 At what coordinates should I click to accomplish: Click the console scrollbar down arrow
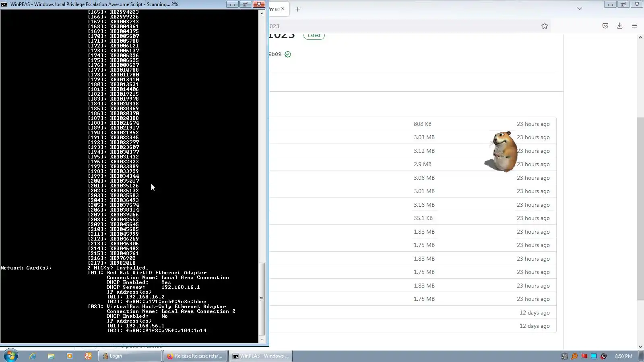[262, 339]
